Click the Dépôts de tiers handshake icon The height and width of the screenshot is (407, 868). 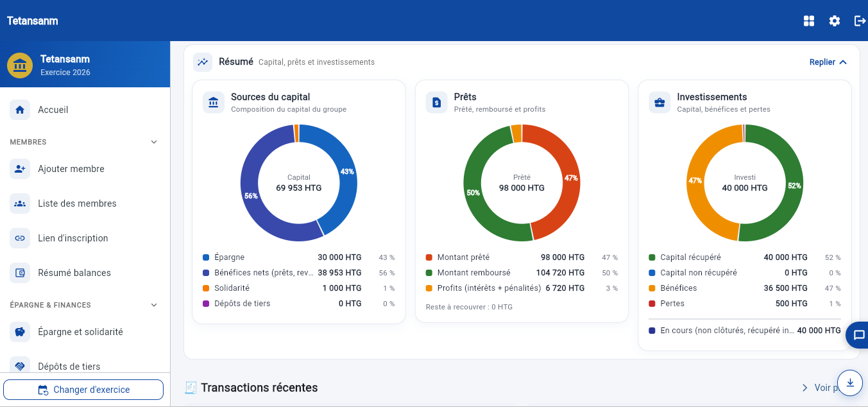pyautogui.click(x=20, y=367)
